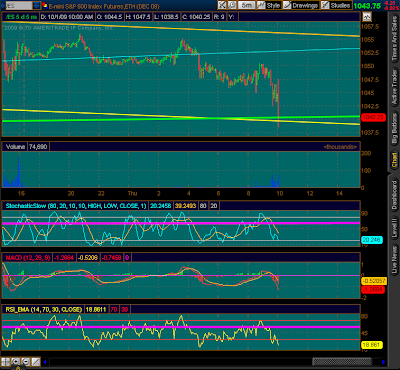Open the Dashboard sidebar tab
The height and width of the screenshot is (370, 400).
pos(395,195)
